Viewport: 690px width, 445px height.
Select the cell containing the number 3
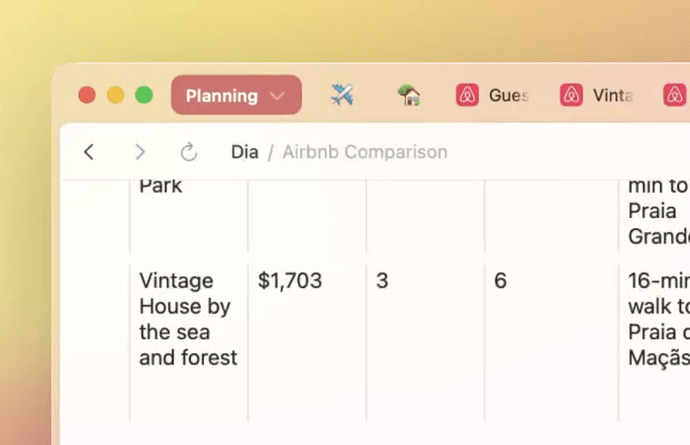[x=382, y=281]
